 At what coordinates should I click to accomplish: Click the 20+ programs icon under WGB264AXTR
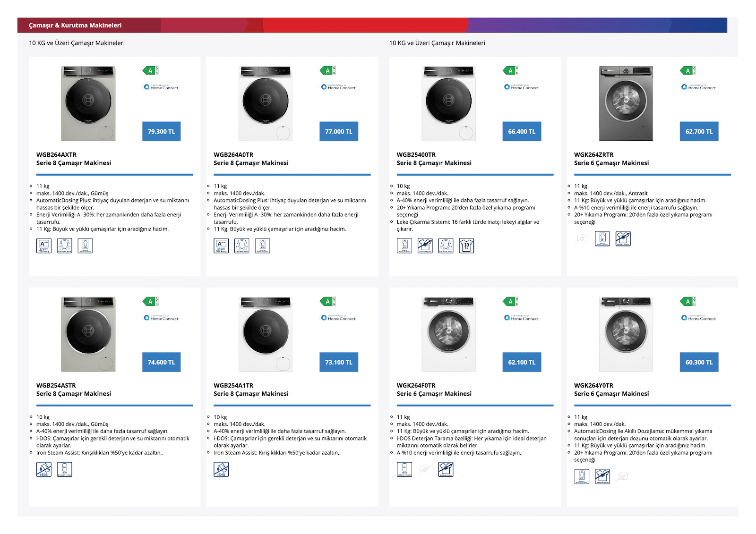pyautogui.click(x=85, y=246)
